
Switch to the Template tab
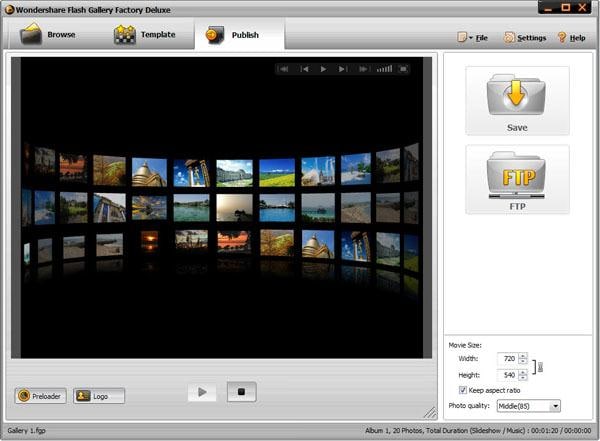(x=145, y=34)
